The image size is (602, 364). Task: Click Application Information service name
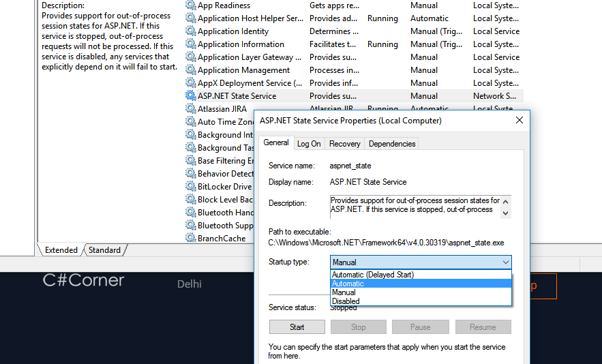[x=241, y=44]
